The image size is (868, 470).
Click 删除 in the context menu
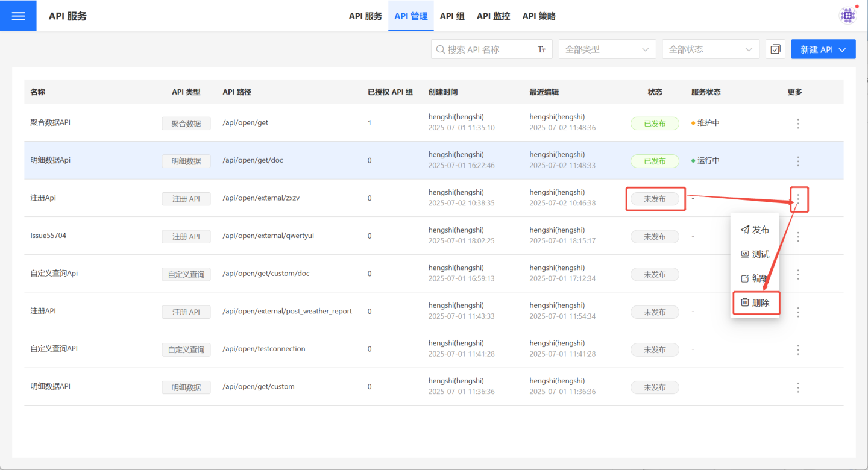[x=755, y=302]
